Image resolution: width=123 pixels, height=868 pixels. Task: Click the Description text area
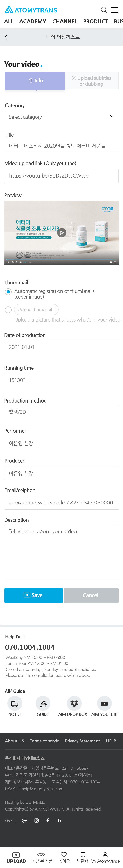point(61,552)
